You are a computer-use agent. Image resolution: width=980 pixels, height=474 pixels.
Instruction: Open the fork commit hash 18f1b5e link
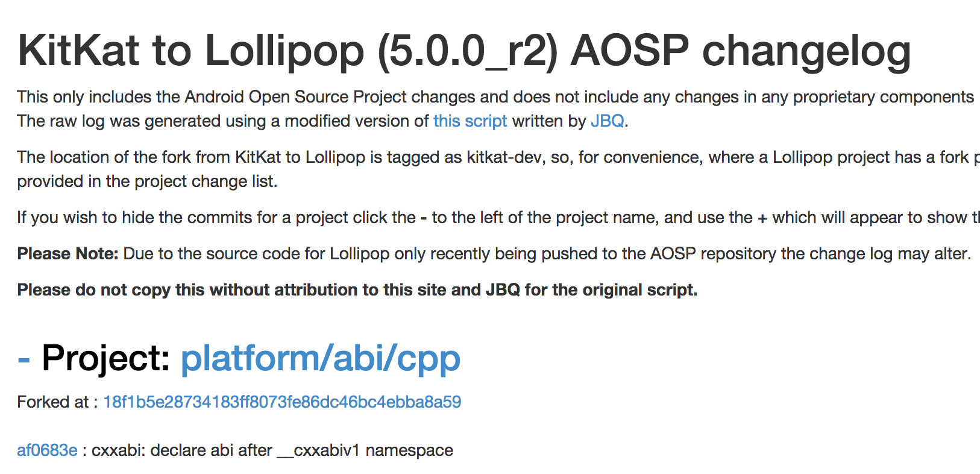tap(282, 402)
